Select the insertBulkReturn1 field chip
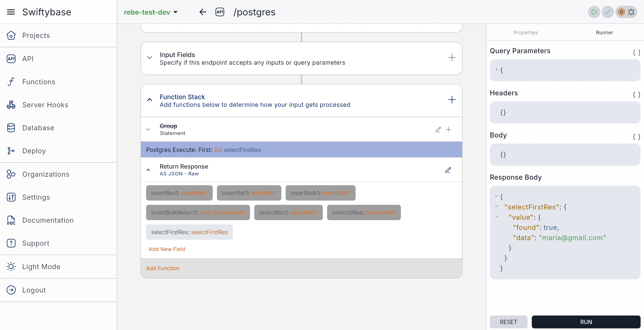Image resolution: width=644 pixels, height=330 pixels. 198,212
